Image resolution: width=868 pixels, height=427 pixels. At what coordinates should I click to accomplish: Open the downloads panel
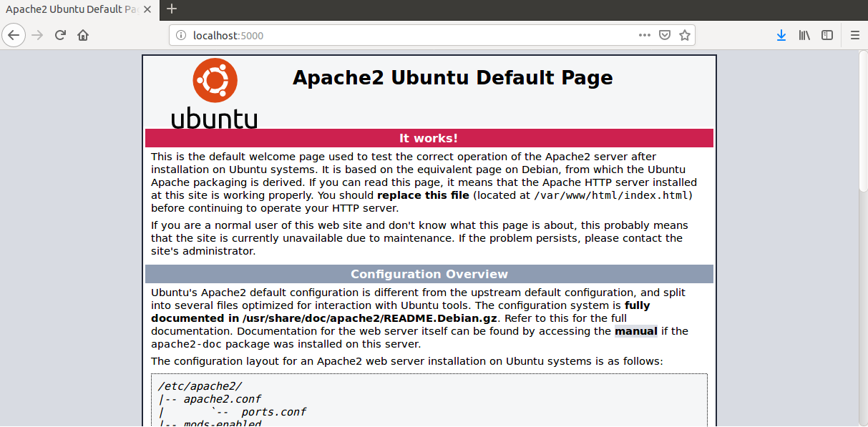coord(781,35)
